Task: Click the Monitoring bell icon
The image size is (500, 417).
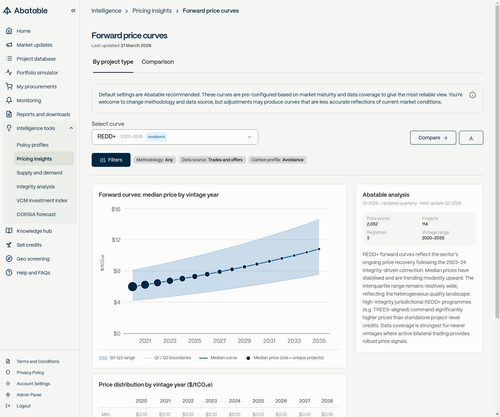Action: [x=9, y=100]
